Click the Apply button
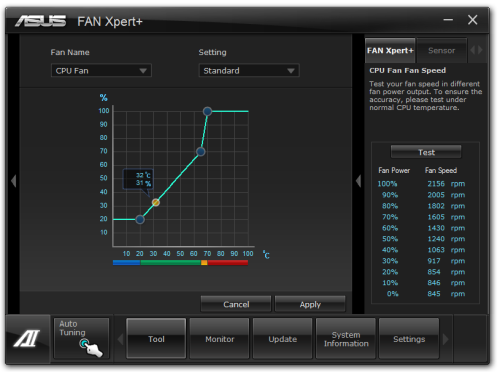500x372 pixels. click(x=310, y=304)
